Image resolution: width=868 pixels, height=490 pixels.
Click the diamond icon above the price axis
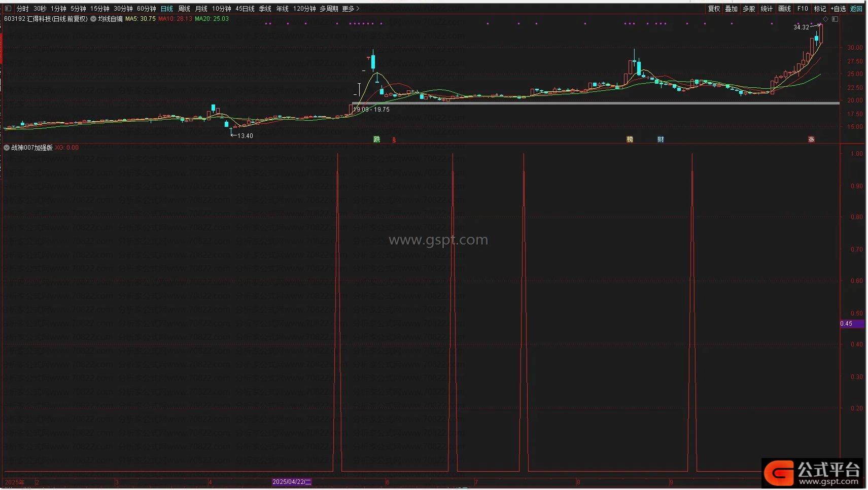tap(825, 19)
